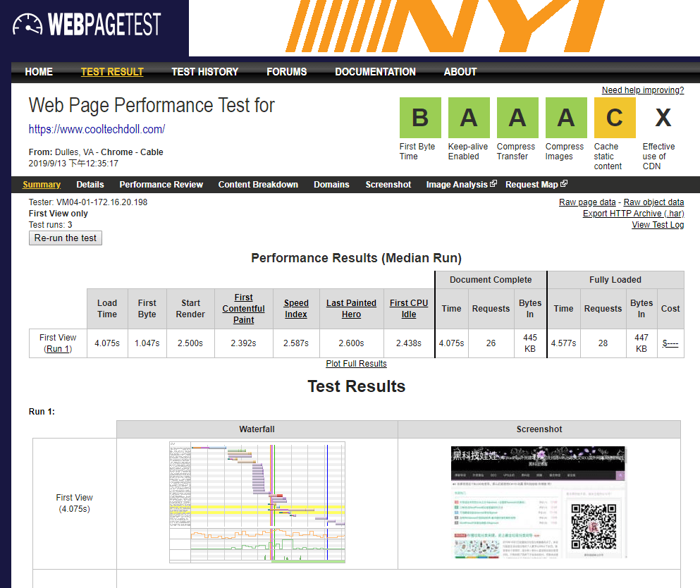Image resolution: width=700 pixels, height=588 pixels.
Task: Click the Keep-alive Enabled grade A box
Action: [469, 118]
